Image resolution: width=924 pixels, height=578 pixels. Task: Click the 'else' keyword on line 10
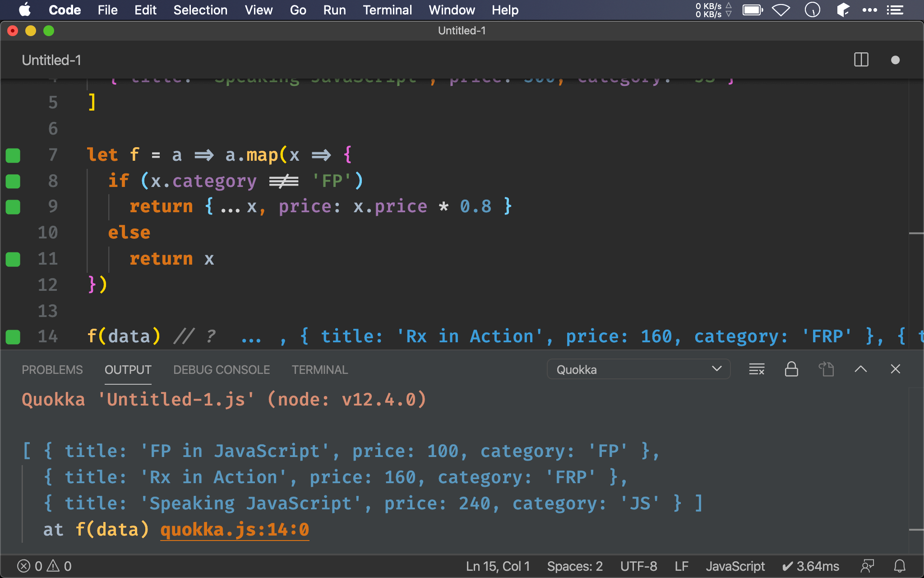point(129,233)
